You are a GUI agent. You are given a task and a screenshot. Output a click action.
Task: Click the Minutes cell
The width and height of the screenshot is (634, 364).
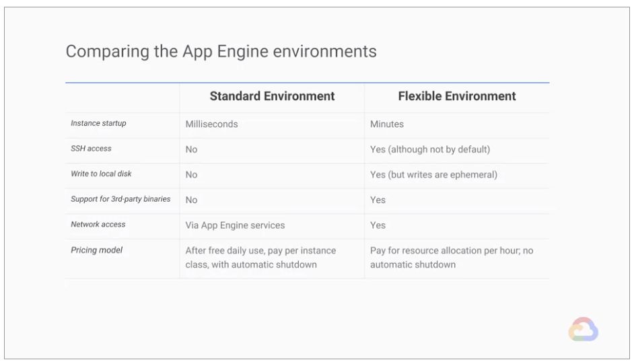coord(387,124)
